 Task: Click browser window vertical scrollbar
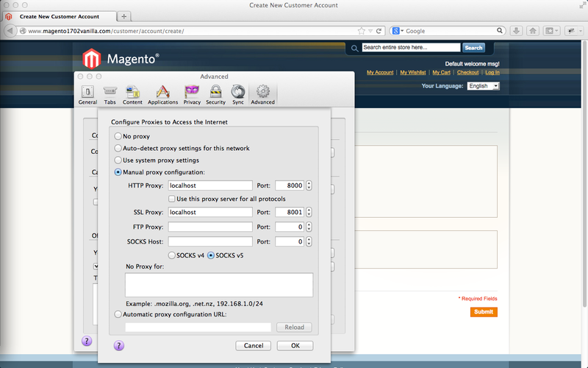[585, 173]
